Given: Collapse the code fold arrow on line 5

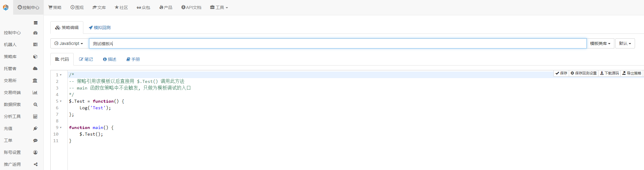Looking at the screenshot, I should [x=61, y=101].
